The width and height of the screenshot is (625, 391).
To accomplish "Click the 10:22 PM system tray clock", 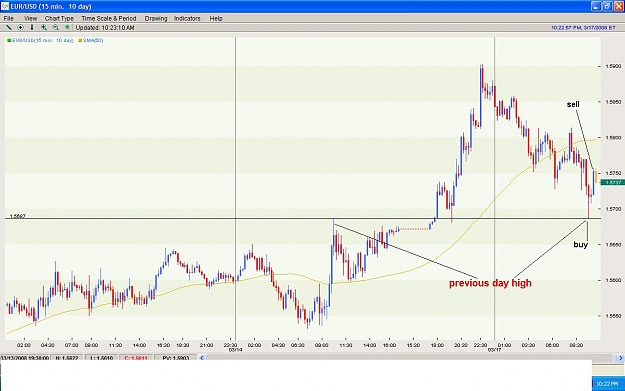I will point(607,384).
